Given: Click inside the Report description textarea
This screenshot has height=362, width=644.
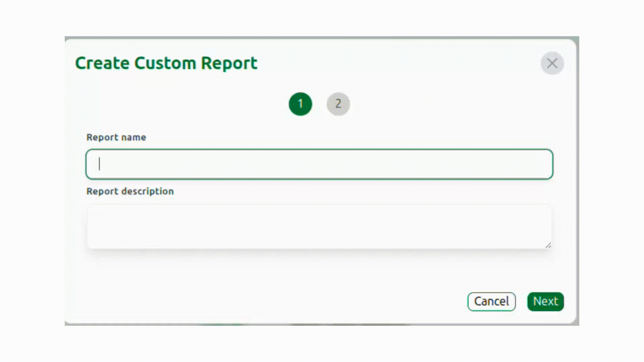Looking at the screenshot, I should (x=319, y=227).
